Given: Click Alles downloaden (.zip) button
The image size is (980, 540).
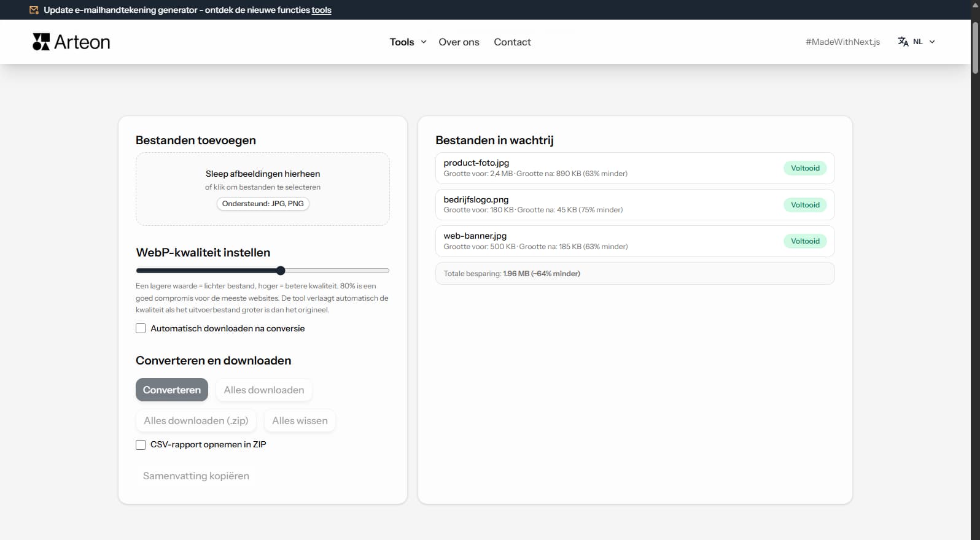Looking at the screenshot, I should (196, 421).
